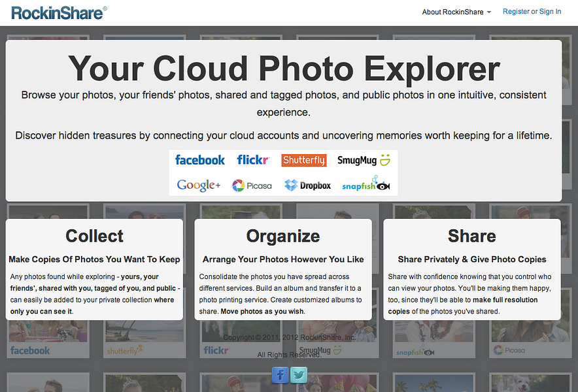Click the All Rights Reserved text
578x392 pixels.
click(x=289, y=355)
